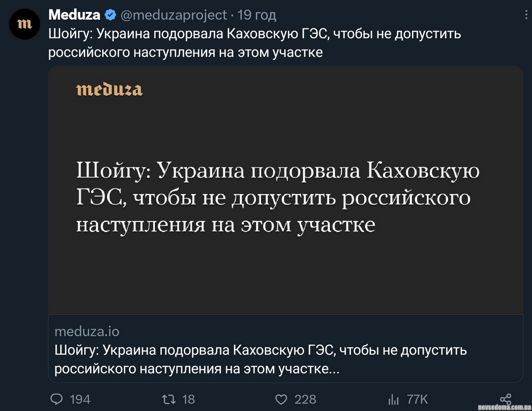Viewport: 532px width, 411px height.
Task: Click the "19 год" tweet timestamp
Action: (257, 15)
